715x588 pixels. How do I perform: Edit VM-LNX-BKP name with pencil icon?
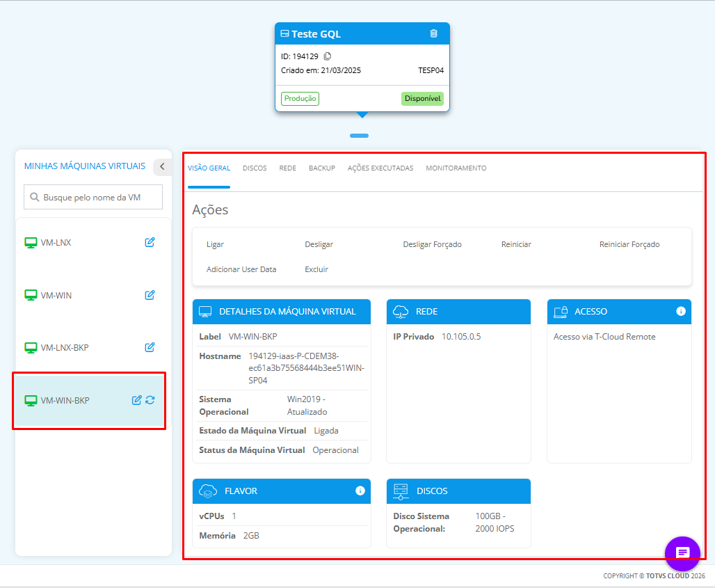click(x=150, y=347)
